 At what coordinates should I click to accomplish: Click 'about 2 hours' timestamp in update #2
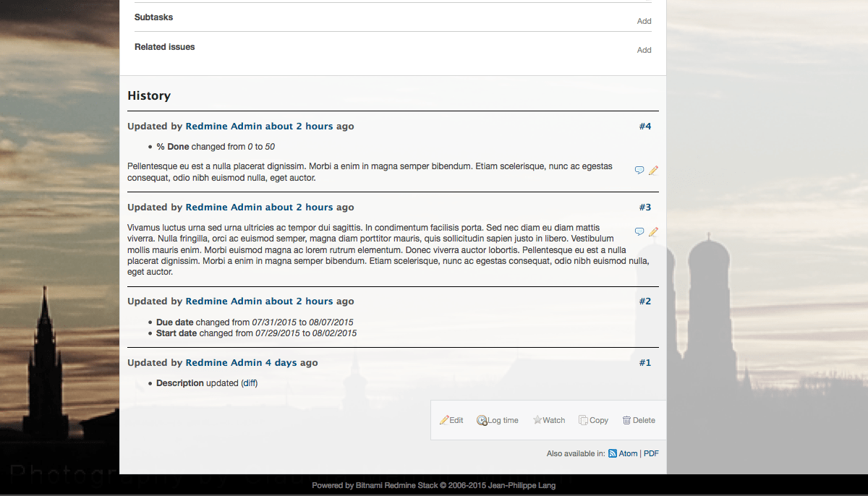(x=299, y=302)
